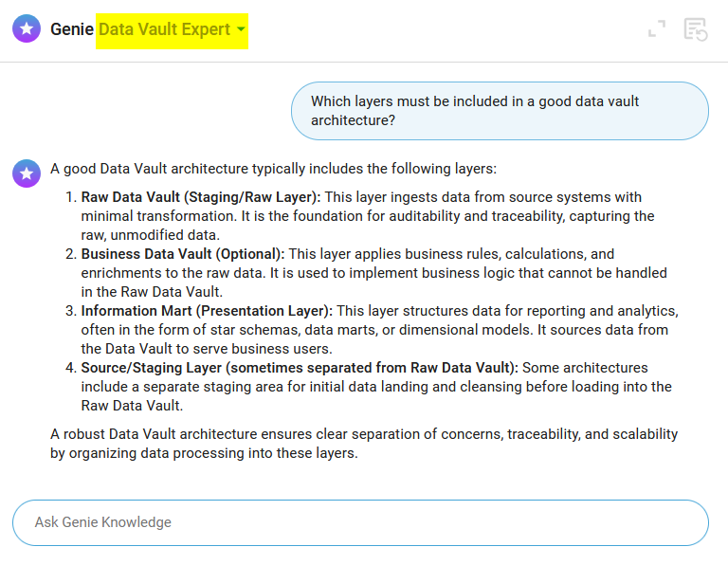Click the list number 2 marker

coord(70,254)
